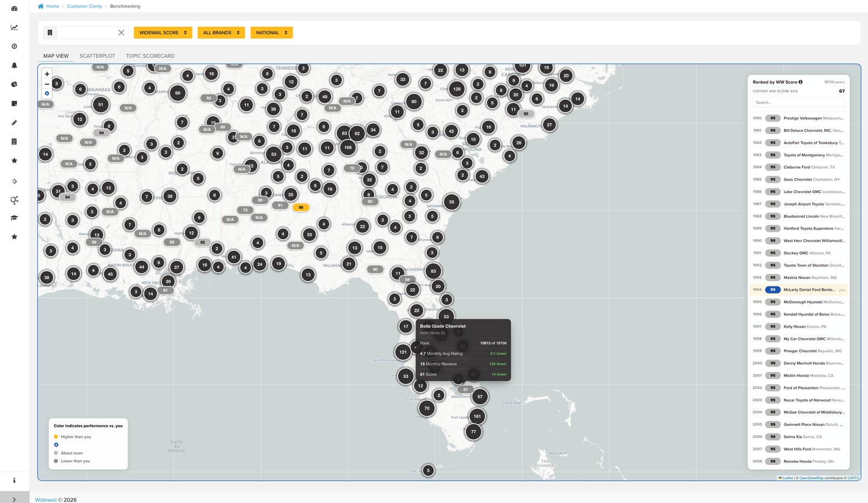This screenshot has height=503, width=868.
Task: Select Gwinnett Place Nissan ranking row
Action: (x=799, y=424)
